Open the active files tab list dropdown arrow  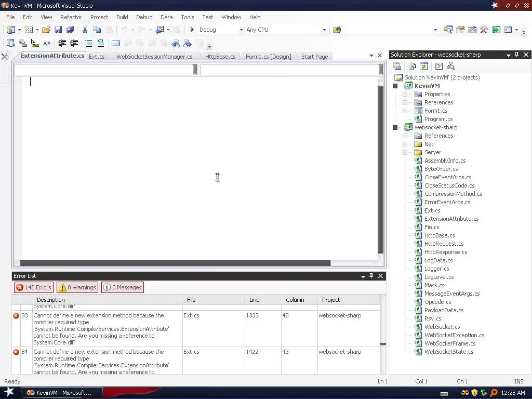(371, 55)
